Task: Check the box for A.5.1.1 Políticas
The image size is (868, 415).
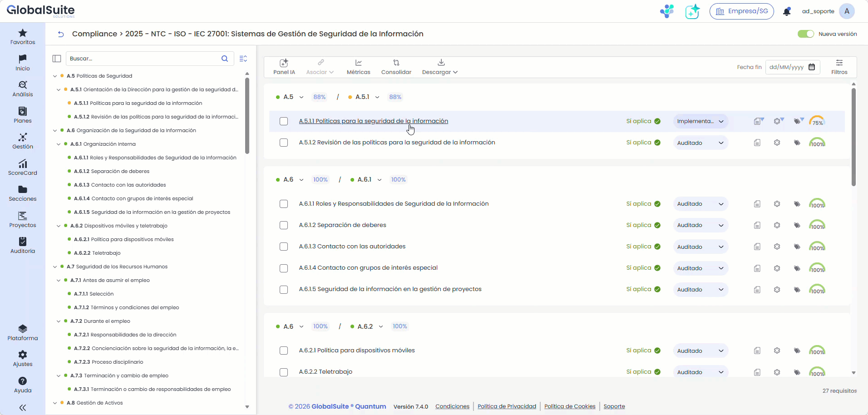Action: point(284,121)
